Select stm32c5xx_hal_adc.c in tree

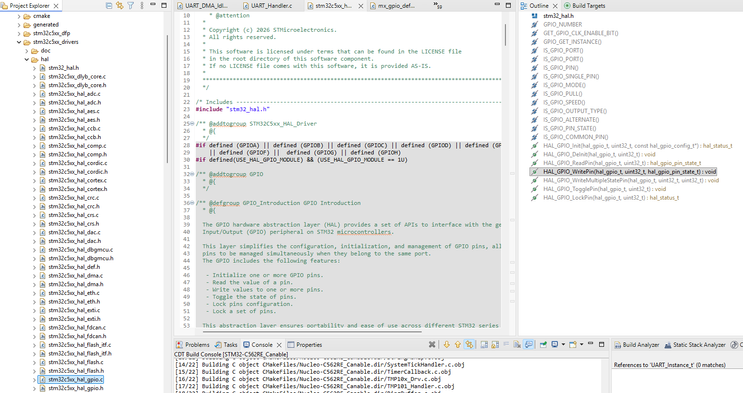click(74, 94)
